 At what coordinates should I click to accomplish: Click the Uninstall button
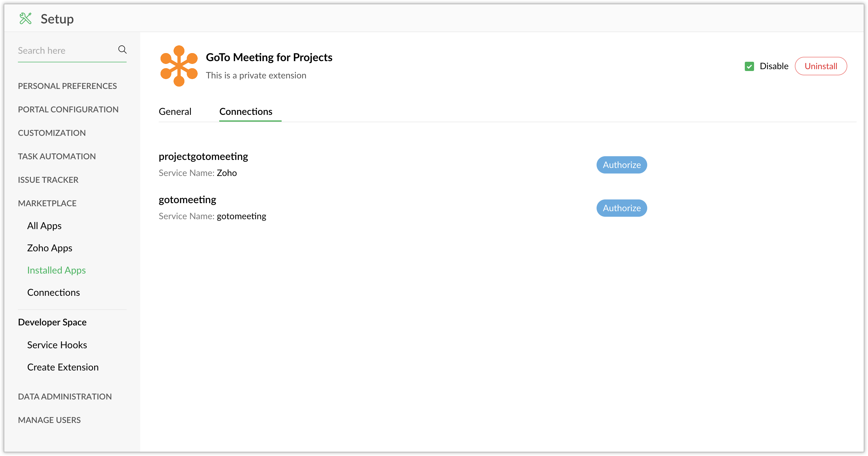pos(820,66)
